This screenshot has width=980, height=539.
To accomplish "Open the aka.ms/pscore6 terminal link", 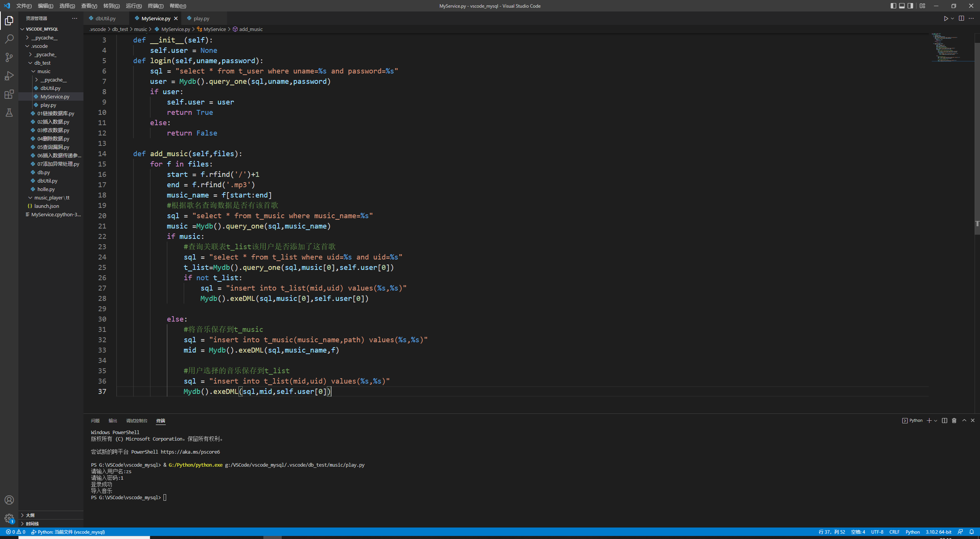I will point(190,452).
